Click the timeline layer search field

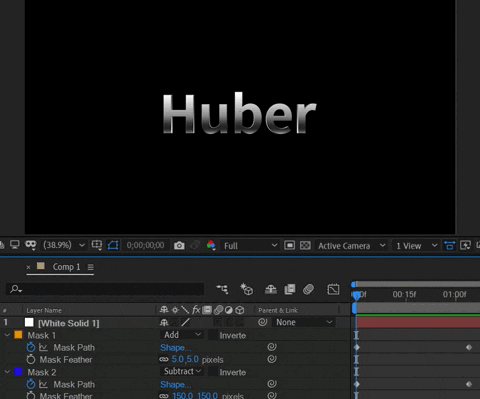pos(105,289)
